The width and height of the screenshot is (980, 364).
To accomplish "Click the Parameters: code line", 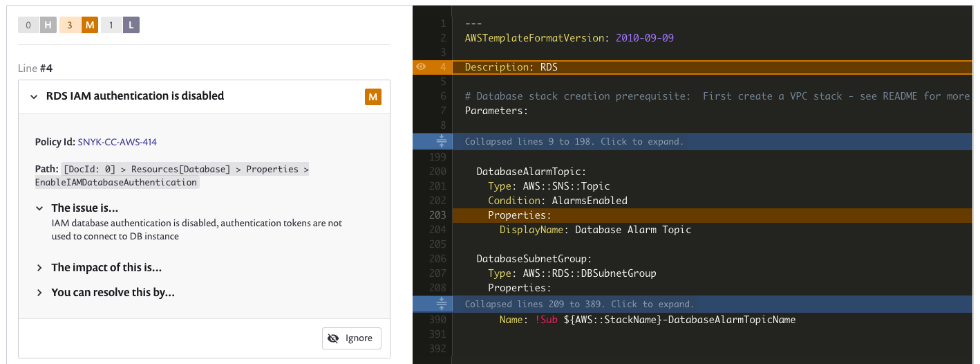I will (x=496, y=111).
